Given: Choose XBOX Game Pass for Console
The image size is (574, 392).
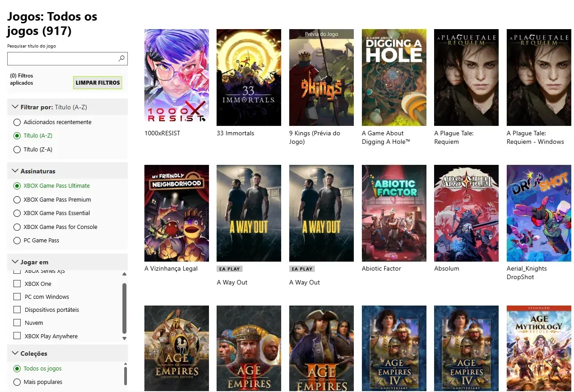Looking at the screenshot, I should pos(17,227).
